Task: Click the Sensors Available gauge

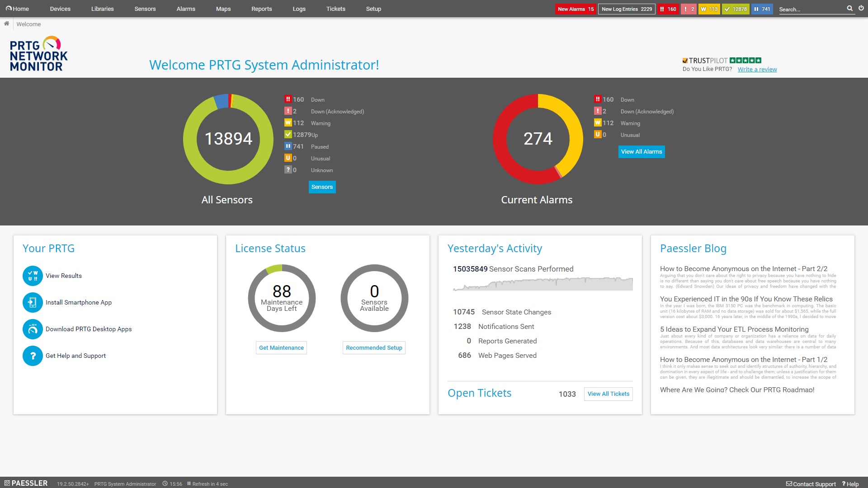Action: tap(374, 298)
